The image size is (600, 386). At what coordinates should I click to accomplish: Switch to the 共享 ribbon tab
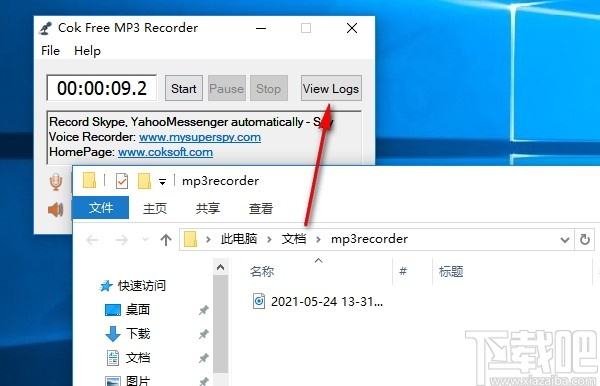(x=208, y=208)
